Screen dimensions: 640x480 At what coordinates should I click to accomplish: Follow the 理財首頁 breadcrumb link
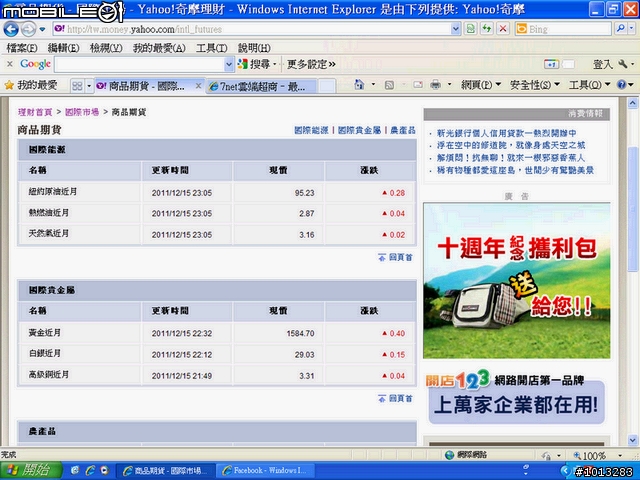pos(35,112)
